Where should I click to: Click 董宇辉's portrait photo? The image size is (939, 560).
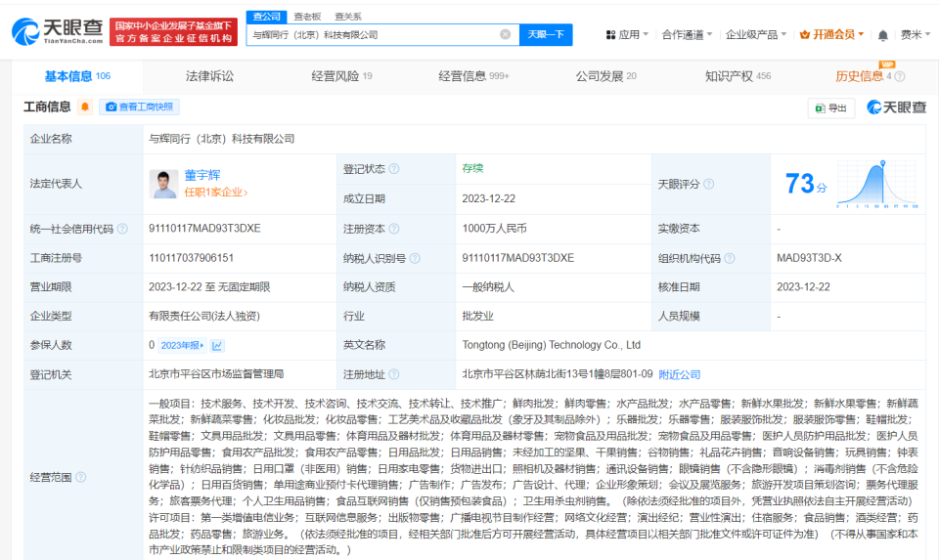click(x=163, y=184)
